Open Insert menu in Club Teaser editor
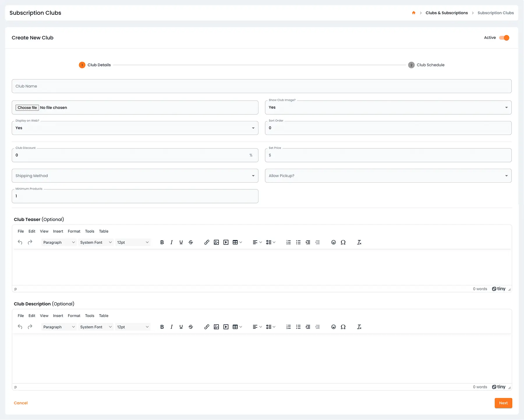 58,231
